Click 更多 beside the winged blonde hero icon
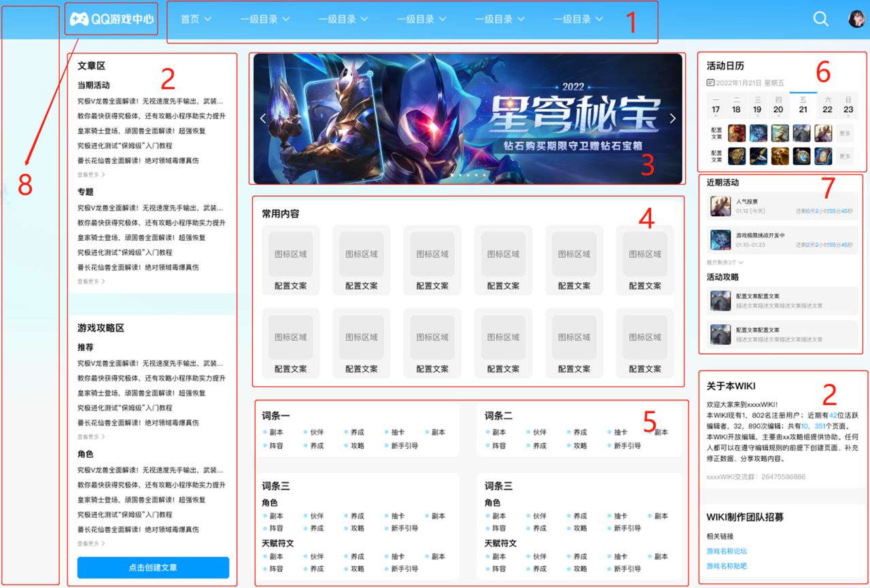Image resolution: width=870 pixels, height=588 pixels. coord(845,133)
